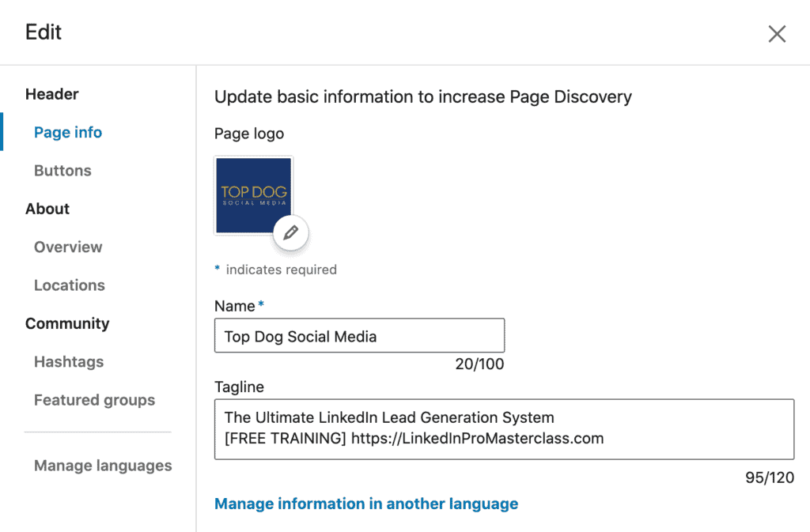
Task: Open the Hashtags section
Action: click(69, 361)
